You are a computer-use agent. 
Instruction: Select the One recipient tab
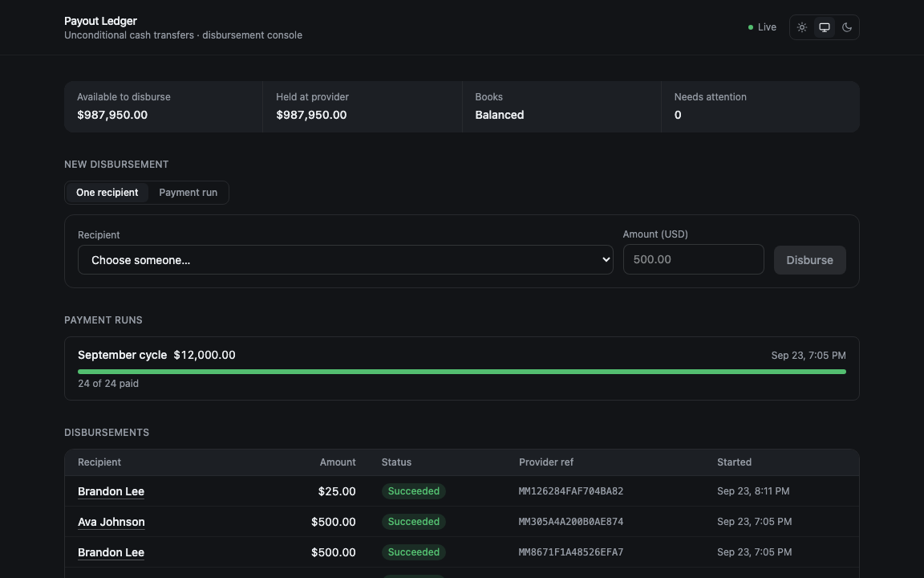[x=107, y=193]
